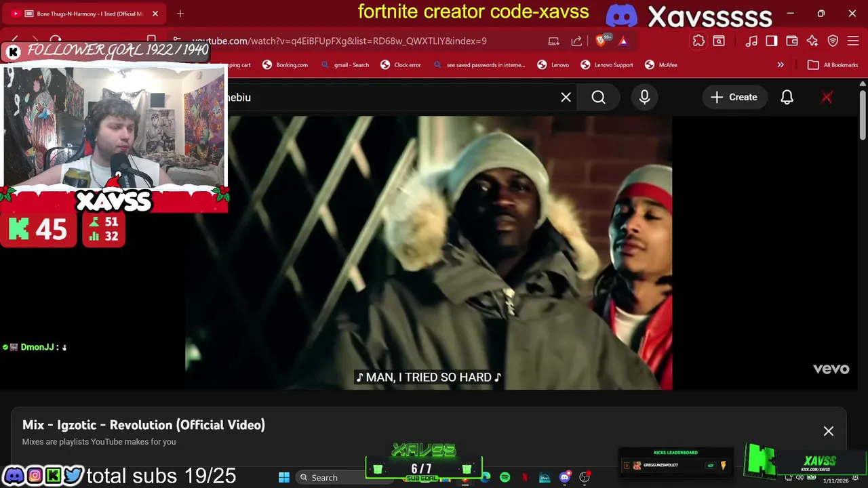Image resolution: width=868 pixels, height=488 pixels.
Task: Open Disney+ app in the taskbar
Action: [545, 477]
